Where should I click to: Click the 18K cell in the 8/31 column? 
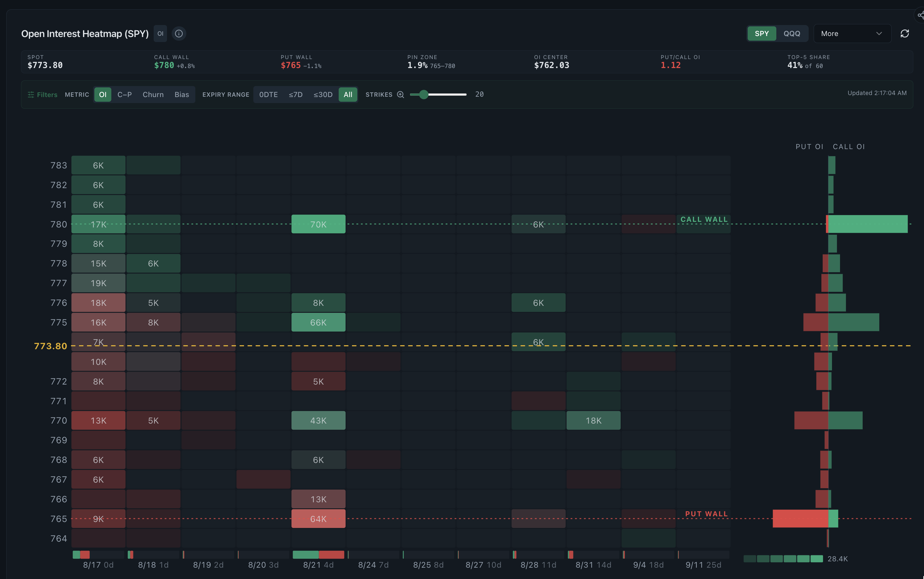[x=593, y=421]
